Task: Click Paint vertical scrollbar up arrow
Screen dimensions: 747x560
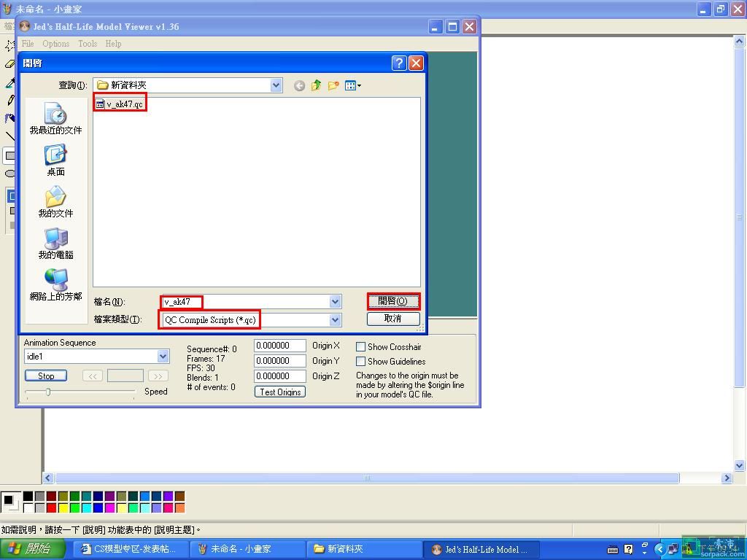Action: point(739,42)
